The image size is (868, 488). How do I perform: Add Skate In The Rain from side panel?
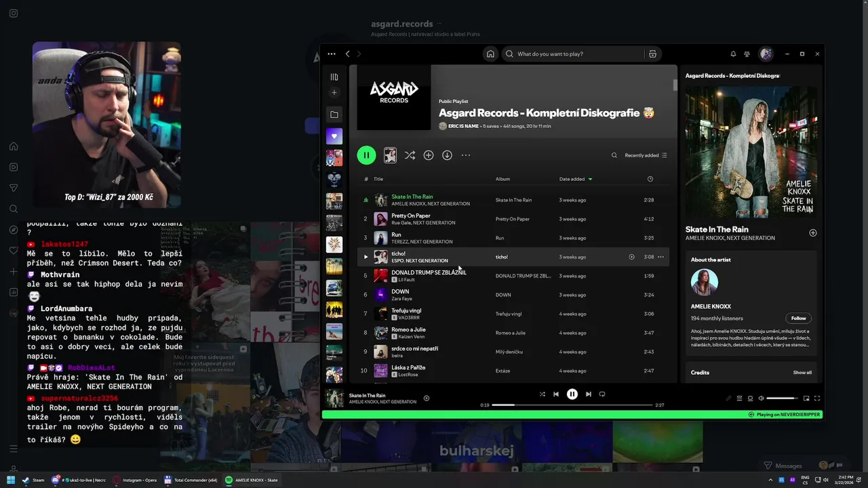click(813, 232)
